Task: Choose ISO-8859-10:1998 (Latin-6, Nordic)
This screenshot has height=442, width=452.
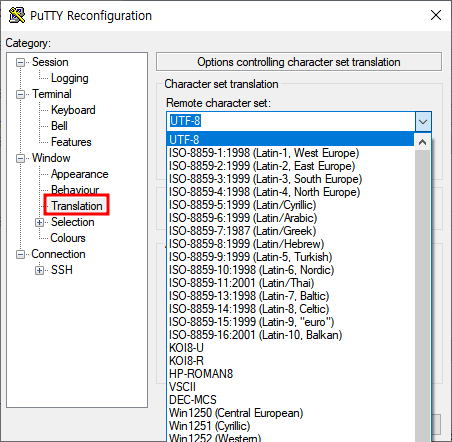Action: click(290, 270)
